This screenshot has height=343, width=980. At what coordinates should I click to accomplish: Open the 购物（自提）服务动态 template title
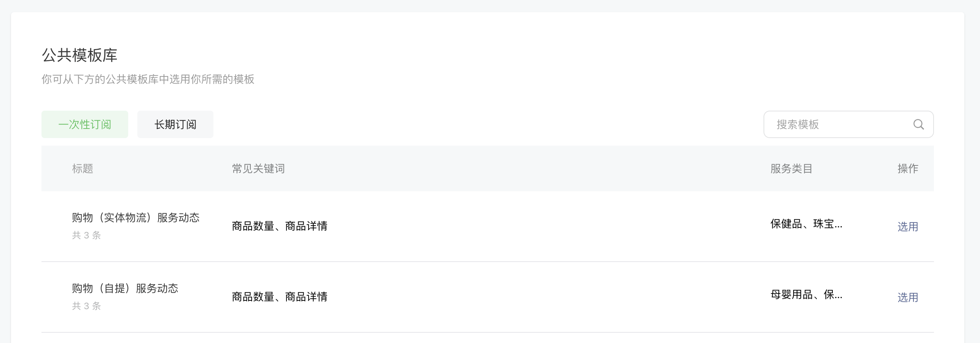(x=125, y=289)
